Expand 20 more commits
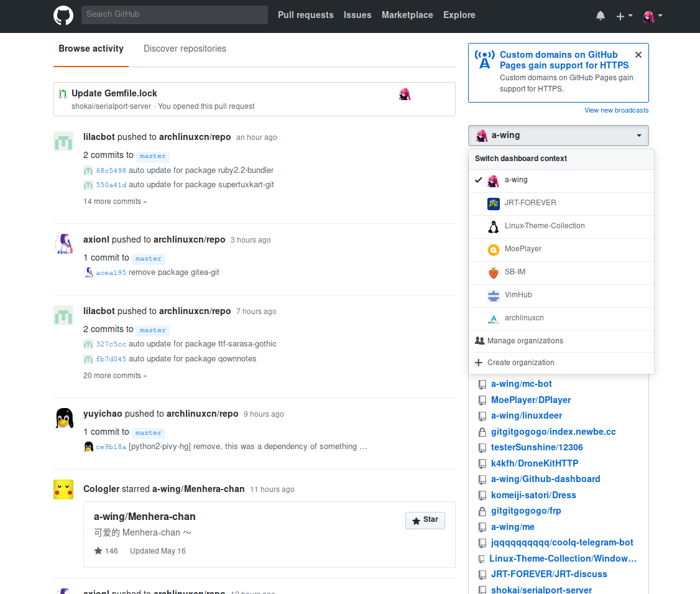Screen dimensions: 700x594 click(115, 376)
